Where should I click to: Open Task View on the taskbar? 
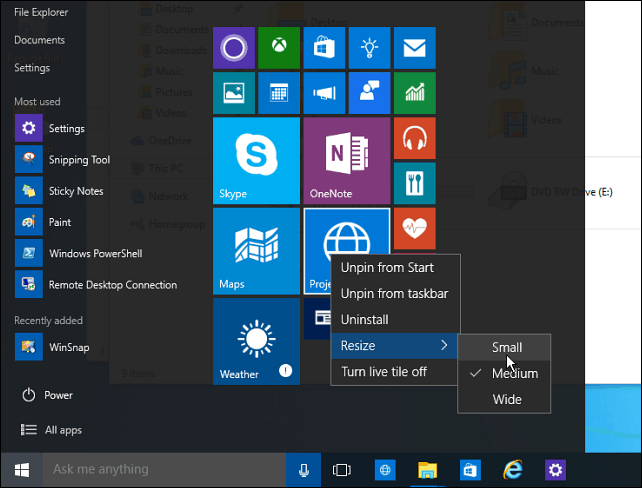click(x=341, y=470)
